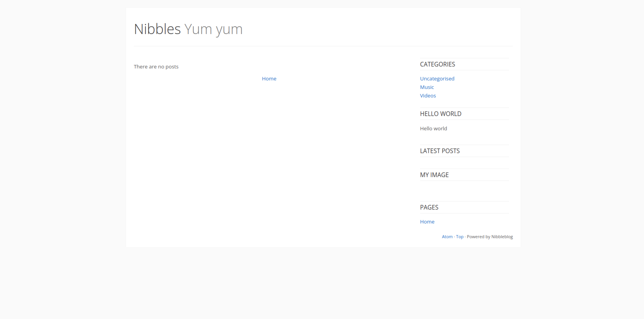Image resolution: width=644 pixels, height=319 pixels.
Task: Click the Home link below the posts message
Action: (x=269, y=79)
